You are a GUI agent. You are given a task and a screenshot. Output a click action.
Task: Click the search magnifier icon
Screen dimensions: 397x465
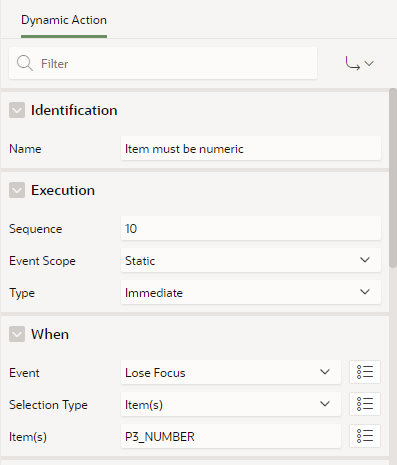point(25,63)
